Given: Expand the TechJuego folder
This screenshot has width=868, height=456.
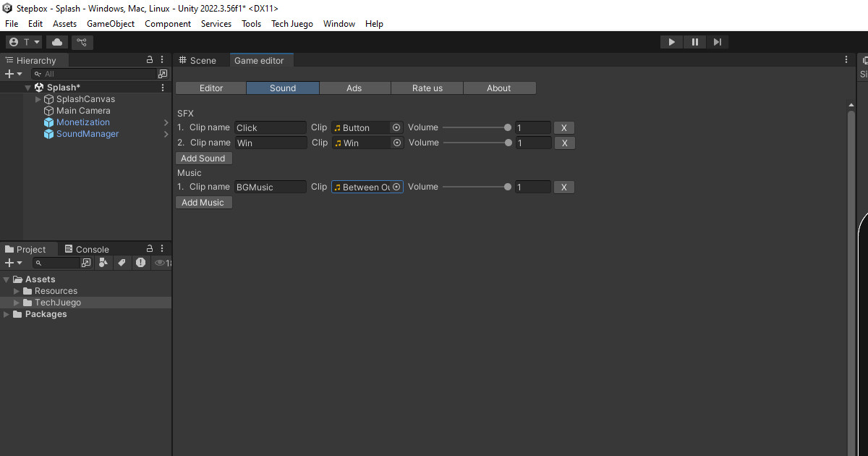Looking at the screenshot, I should tap(17, 303).
